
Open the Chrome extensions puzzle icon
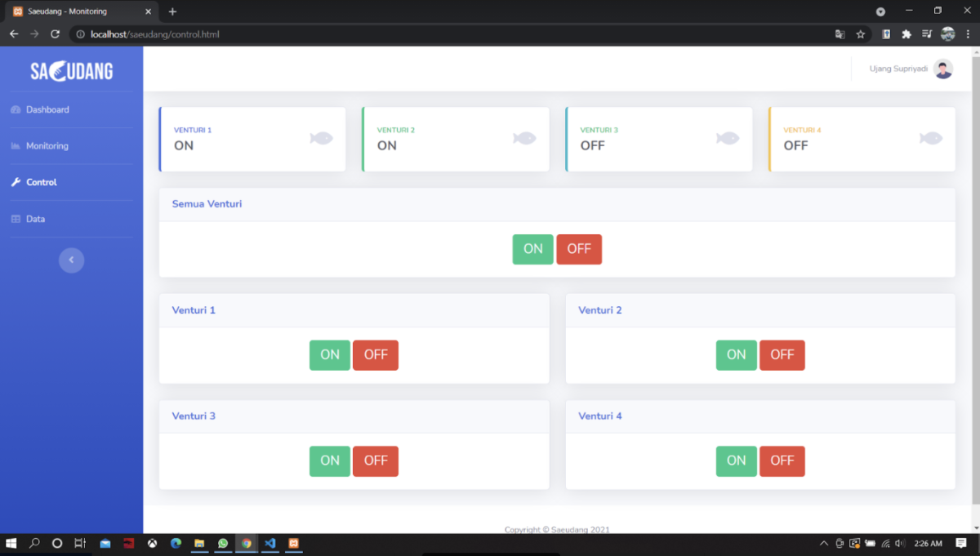906,34
